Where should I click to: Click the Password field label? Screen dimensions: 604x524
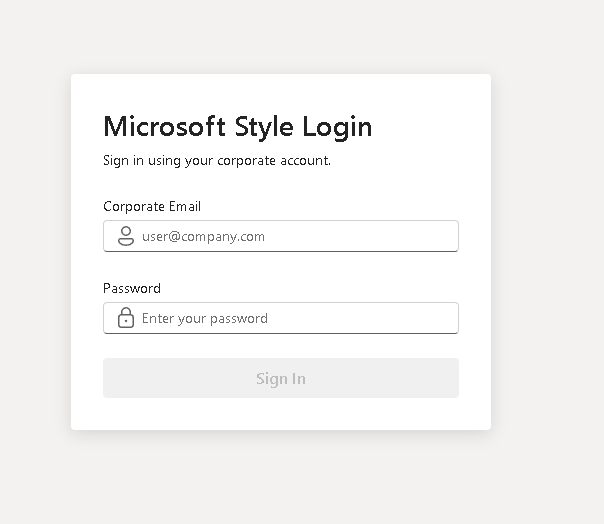pyautogui.click(x=132, y=288)
